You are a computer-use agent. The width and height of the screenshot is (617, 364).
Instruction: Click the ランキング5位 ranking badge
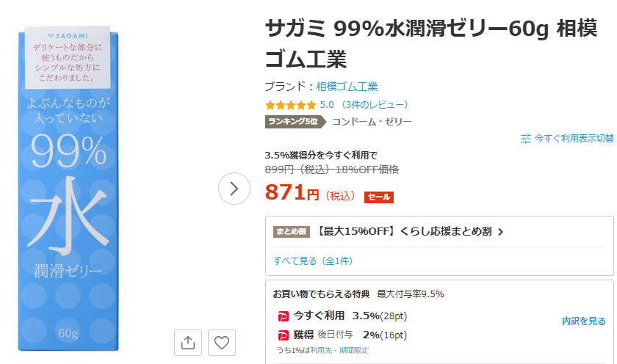[x=295, y=122]
